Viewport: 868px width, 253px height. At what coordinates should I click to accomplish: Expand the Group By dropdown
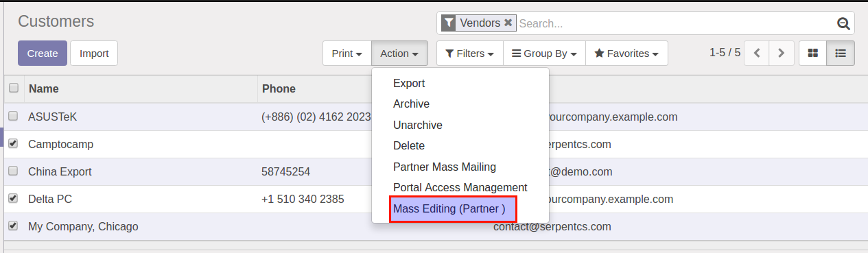(x=544, y=53)
